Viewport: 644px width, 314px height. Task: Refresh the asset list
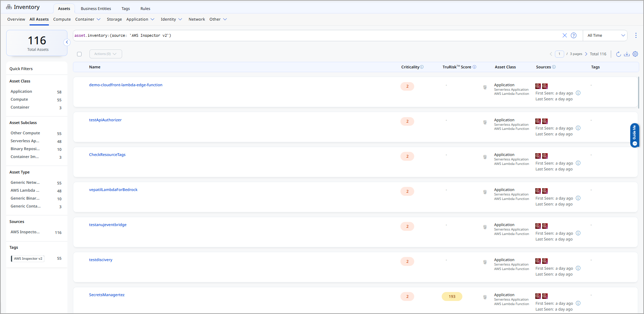point(618,54)
